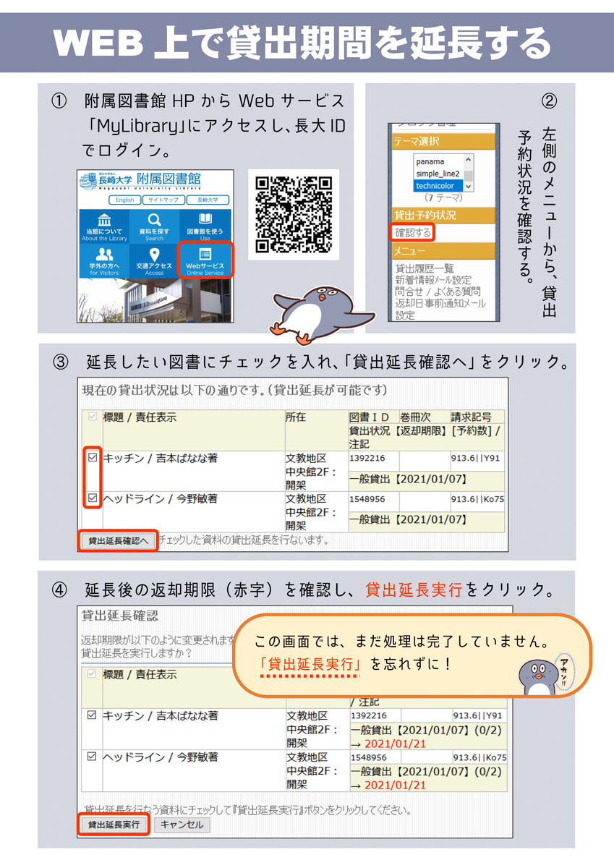The width and height of the screenshot is (614, 868).
Task: Select technicolor in the theme list
Action: [438, 186]
